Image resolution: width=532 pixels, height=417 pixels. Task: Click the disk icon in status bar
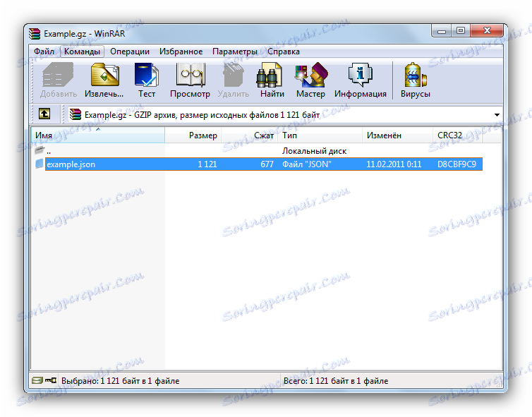click(x=37, y=380)
